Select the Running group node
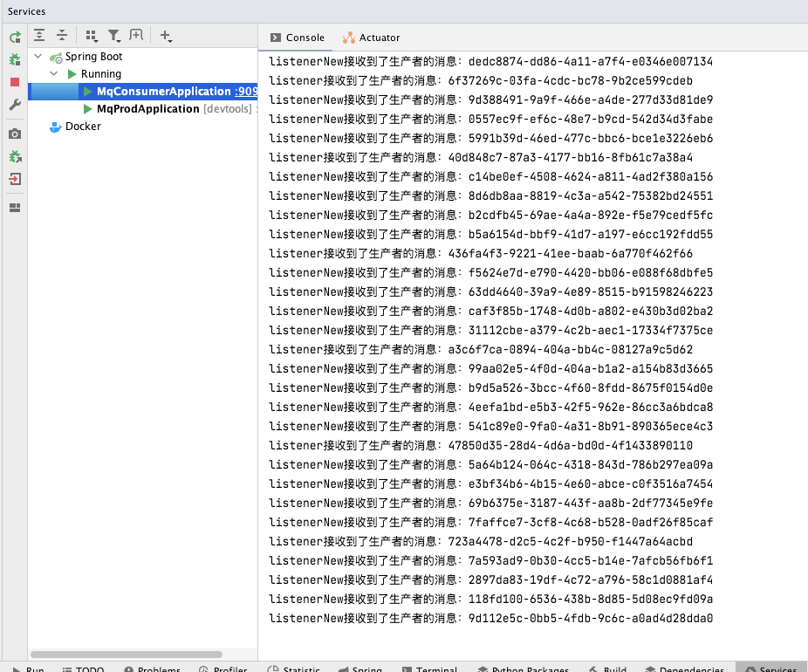 pos(101,73)
